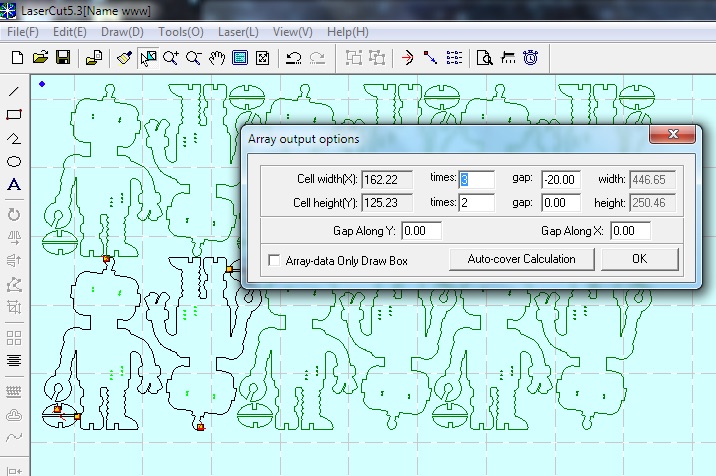Open the Draw(D) menu
This screenshot has height=476, width=716.
click(x=122, y=32)
